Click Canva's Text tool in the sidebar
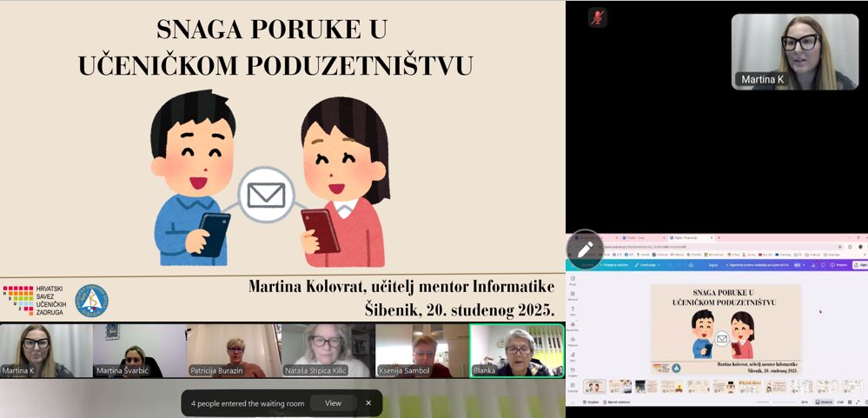This screenshot has width=868, height=418. click(x=573, y=310)
